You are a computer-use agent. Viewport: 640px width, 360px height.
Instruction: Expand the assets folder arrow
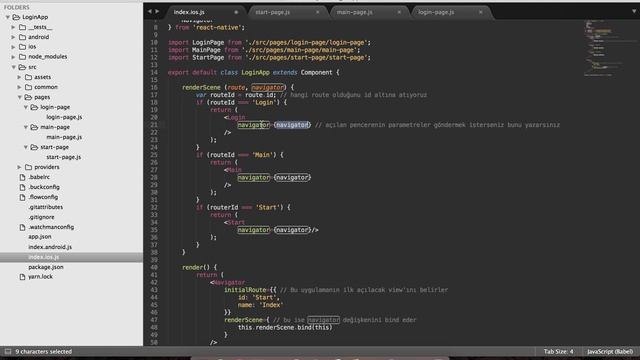pos(19,77)
